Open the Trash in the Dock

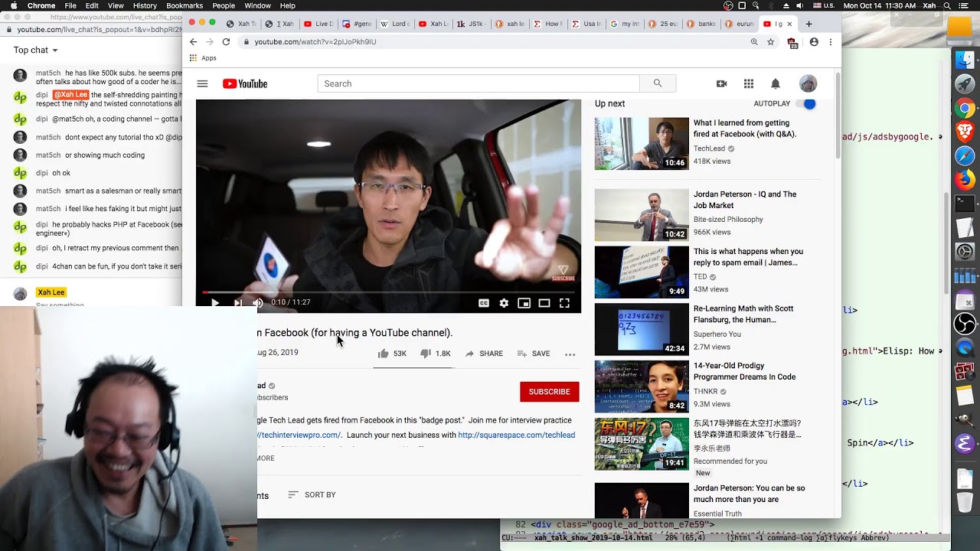tap(965, 503)
